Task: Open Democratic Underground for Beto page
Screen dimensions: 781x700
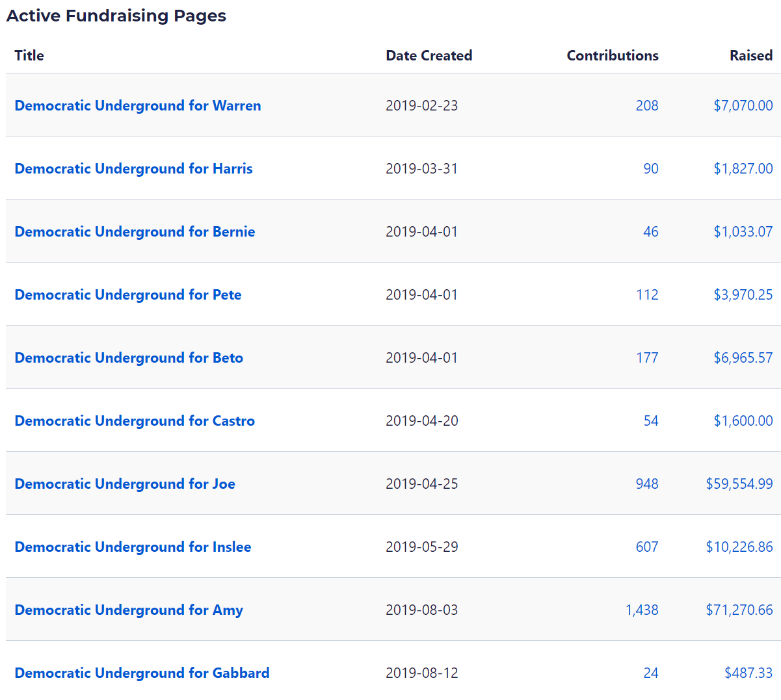Action: pos(129,357)
